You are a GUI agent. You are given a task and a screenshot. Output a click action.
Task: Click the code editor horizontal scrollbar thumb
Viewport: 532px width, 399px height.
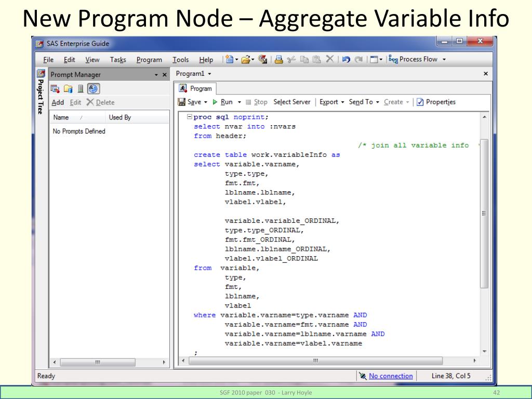[315, 361]
